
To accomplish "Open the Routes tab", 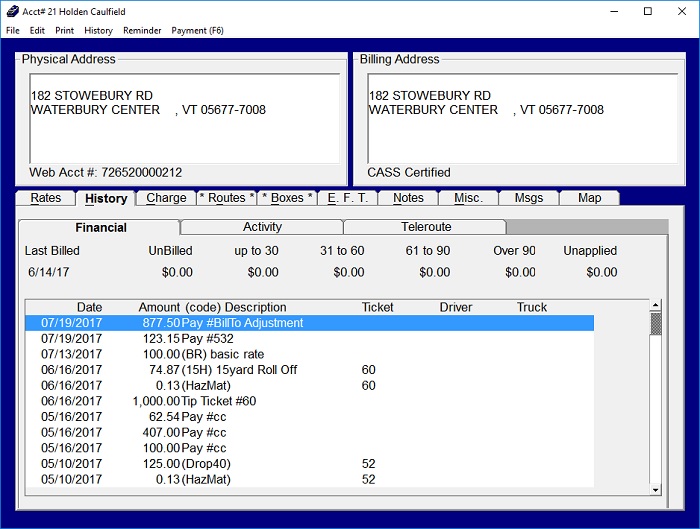I will pyautogui.click(x=227, y=198).
